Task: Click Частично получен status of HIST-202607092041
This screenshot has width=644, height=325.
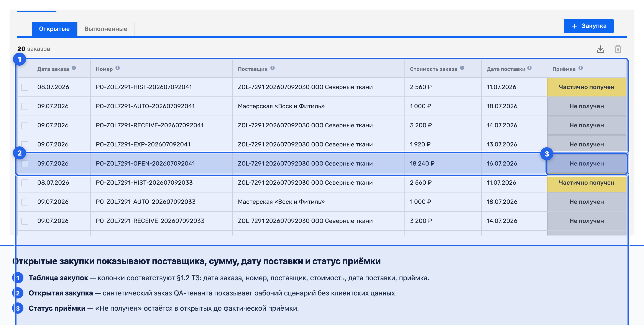Action: [x=586, y=87]
